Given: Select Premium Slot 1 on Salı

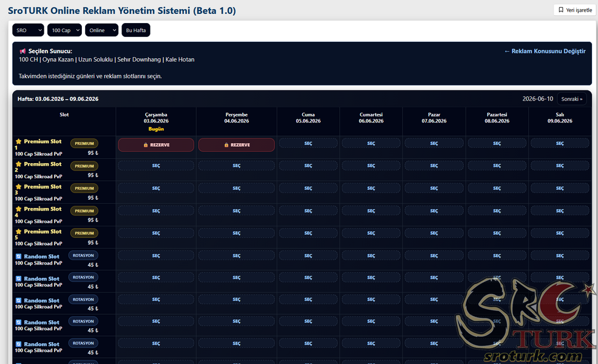Looking at the screenshot, I should [x=560, y=143].
